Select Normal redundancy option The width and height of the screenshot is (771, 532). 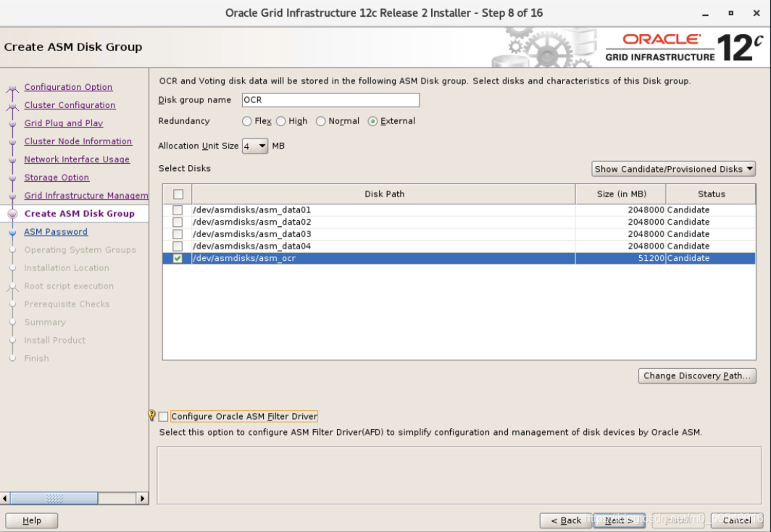(x=320, y=121)
